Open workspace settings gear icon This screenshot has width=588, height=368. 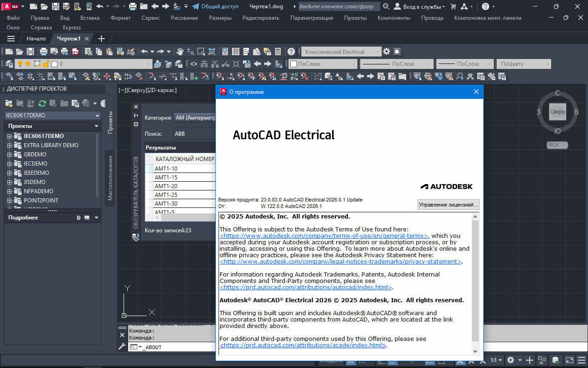click(x=386, y=52)
